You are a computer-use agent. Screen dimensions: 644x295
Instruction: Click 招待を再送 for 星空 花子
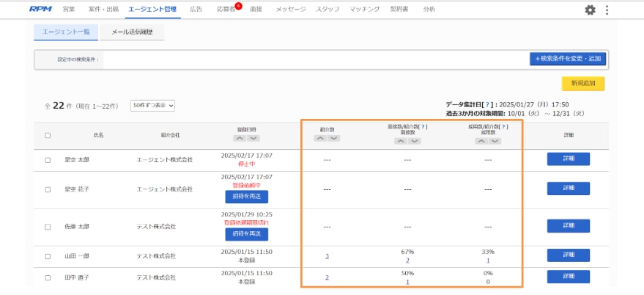(x=247, y=197)
